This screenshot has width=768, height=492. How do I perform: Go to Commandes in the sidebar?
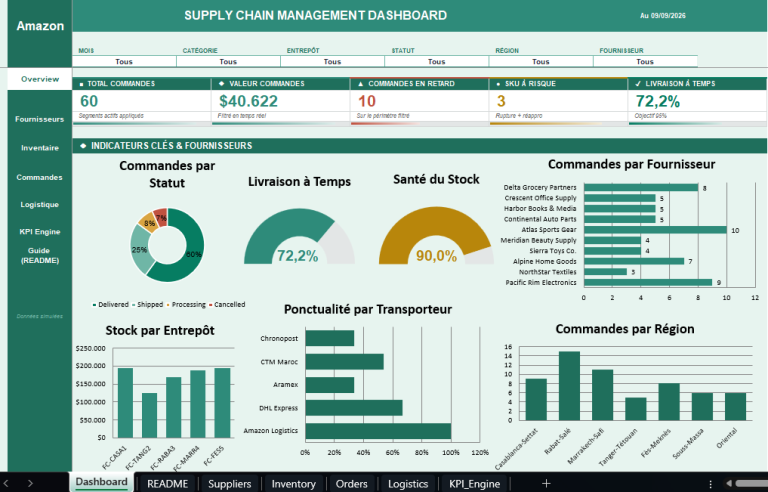[x=40, y=177]
